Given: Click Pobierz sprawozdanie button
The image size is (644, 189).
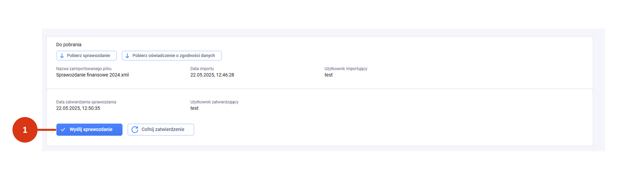Looking at the screenshot, I should click(87, 55).
